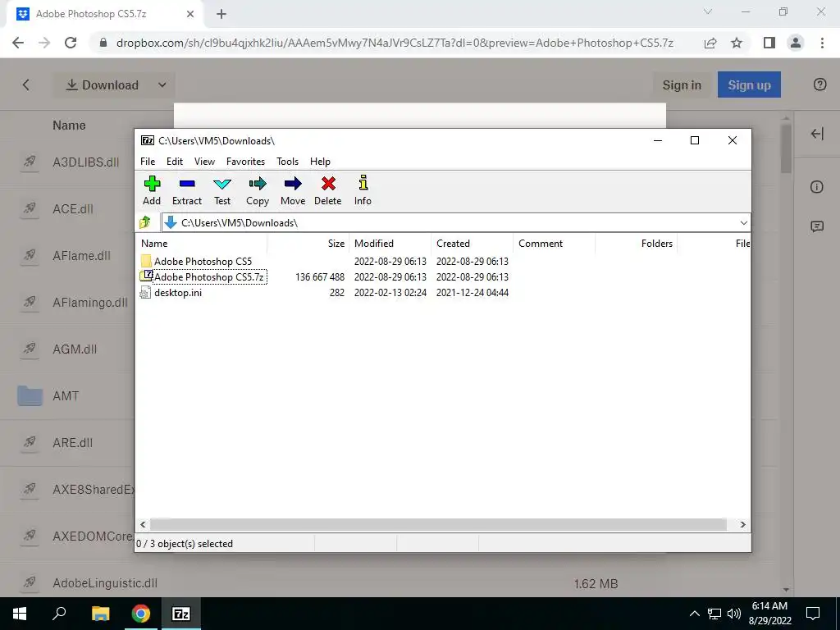840x630 pixels.
Task: Expand the 7-Zip address path dropdown
Action: (743, 223)
